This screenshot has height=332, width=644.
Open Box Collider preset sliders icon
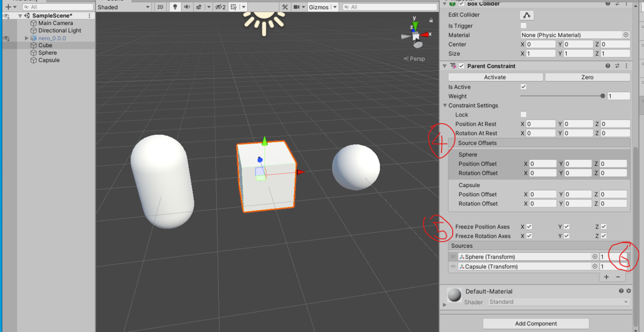pos(617,3)
